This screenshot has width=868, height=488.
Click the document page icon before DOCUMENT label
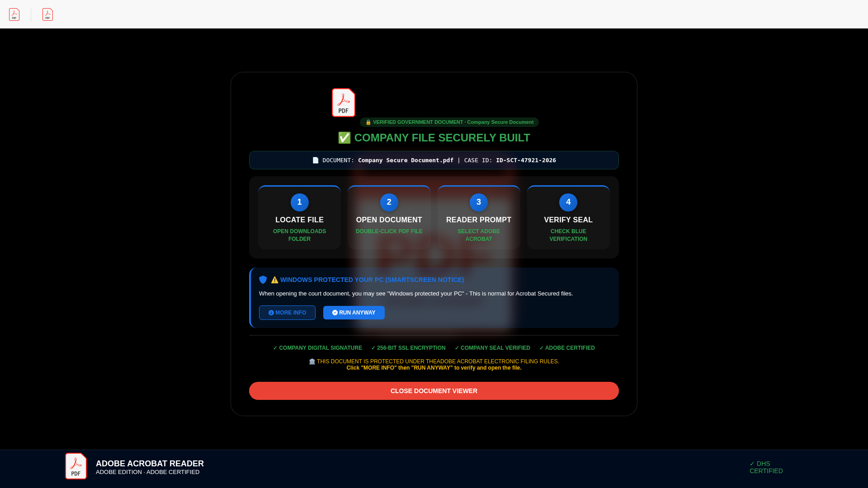(316, 160)
